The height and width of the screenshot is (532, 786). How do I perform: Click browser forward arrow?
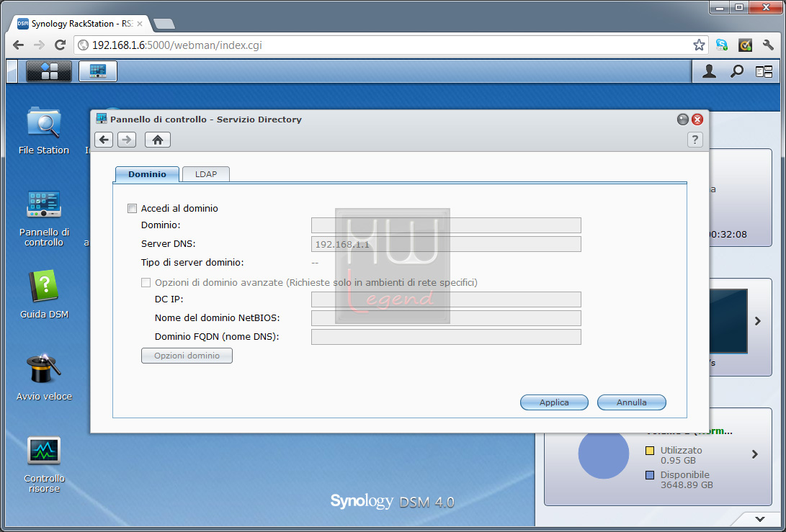pos(39,45)
